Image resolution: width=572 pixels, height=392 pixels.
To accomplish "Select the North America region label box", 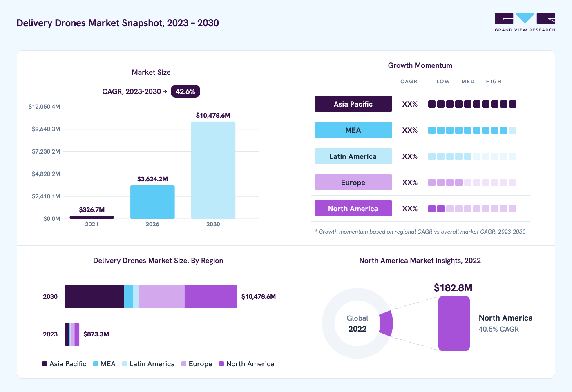I will pyautogui.click(x=353, y=209).
